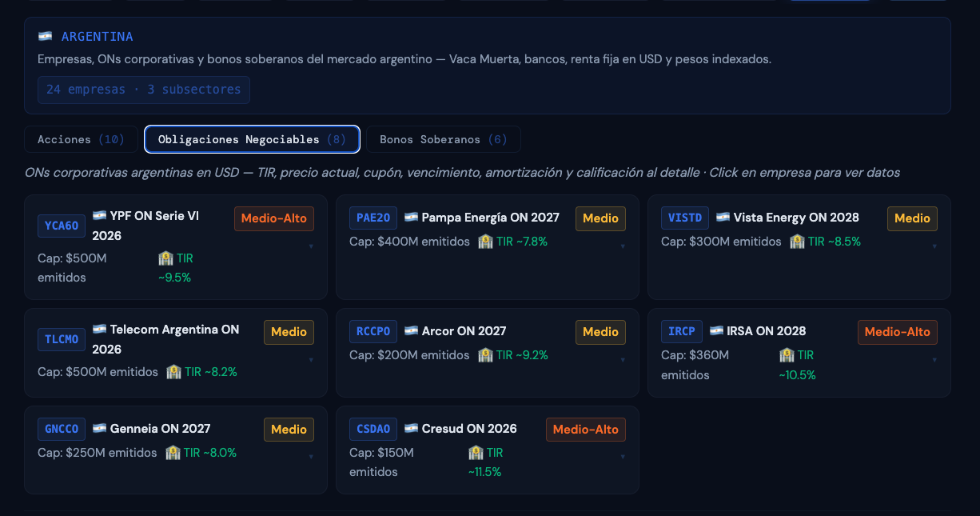
Task: Click the bank icon beside TIR ~8.5%
Action: tap(797, 241)
